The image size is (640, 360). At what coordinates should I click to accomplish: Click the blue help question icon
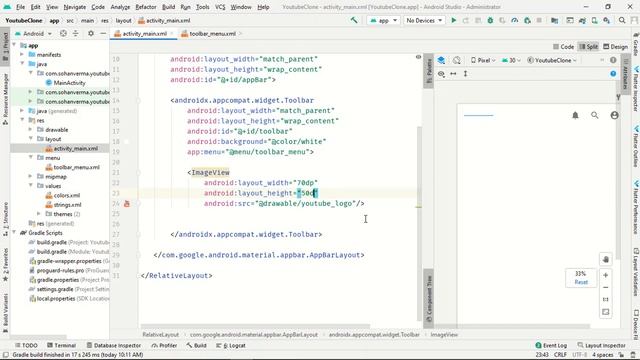pos(613,74)
